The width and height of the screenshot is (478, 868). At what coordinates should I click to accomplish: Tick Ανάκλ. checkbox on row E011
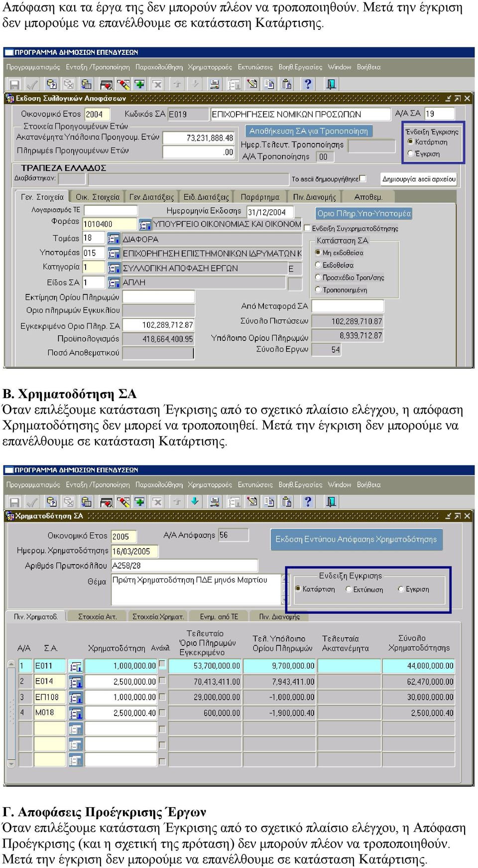coord(162,664)
